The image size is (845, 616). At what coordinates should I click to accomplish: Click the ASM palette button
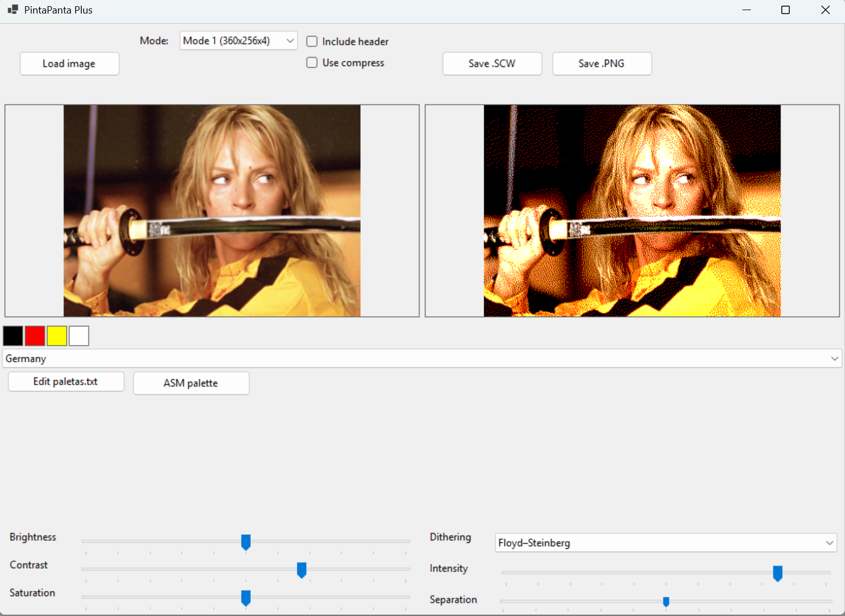pos(191,383)
